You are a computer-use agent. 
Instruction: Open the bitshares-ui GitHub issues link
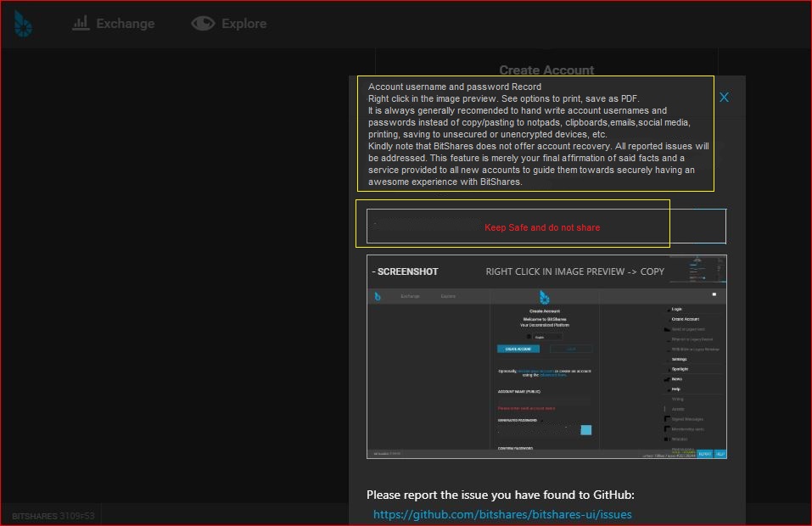click(502, 514)
